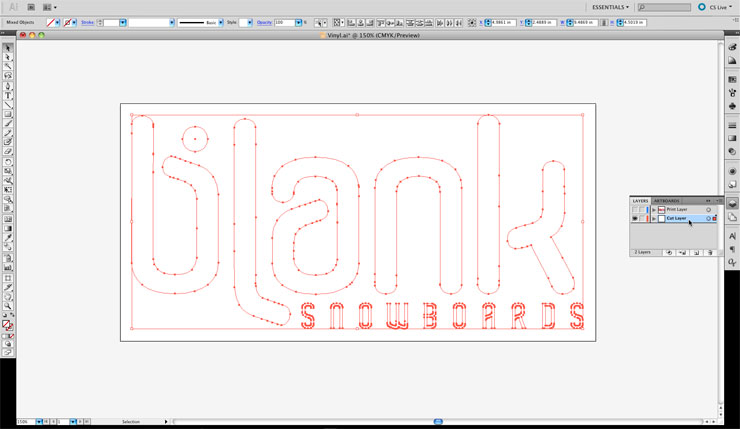This screenshot has height=429, width=740.
Task: Select the Selection tool in the toolbox
Action: [8, 48]
